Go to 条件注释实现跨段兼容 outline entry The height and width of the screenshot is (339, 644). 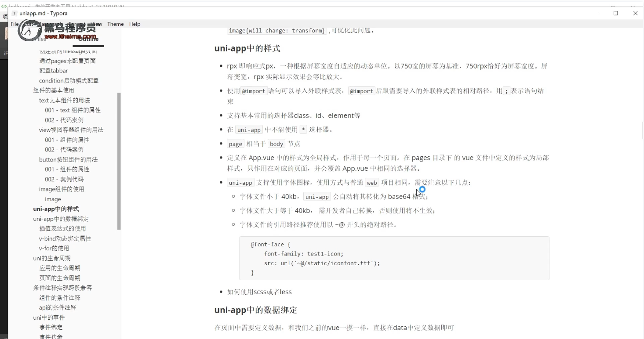pyautogui.click(x=62, y=288)
